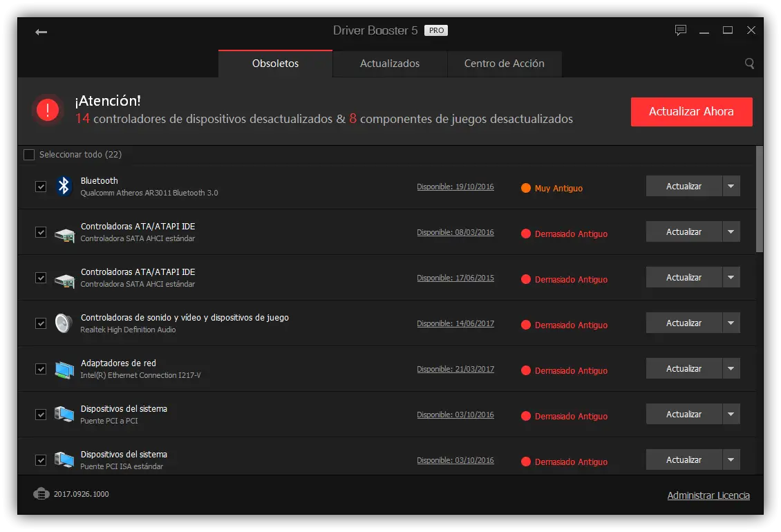Click the database version icon in footer
781x532 pixels.
coord(41,493)
